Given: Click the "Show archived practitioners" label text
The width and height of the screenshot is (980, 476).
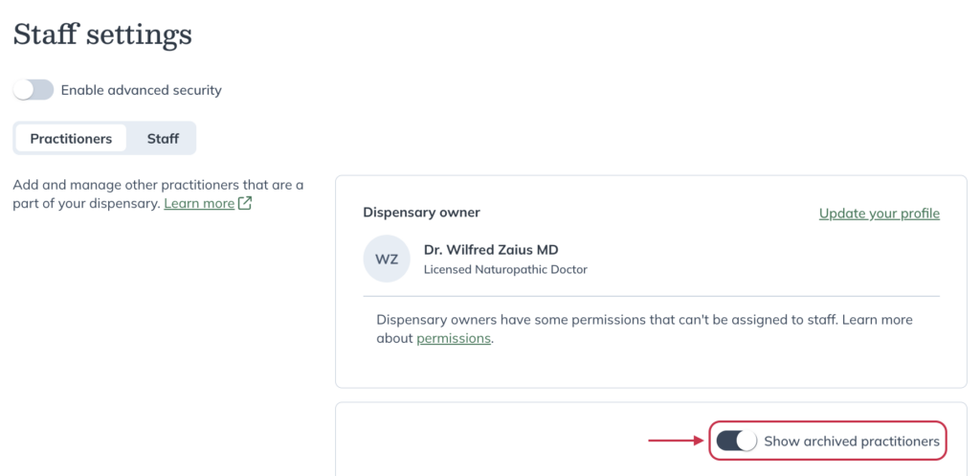Looking at the screenshot, I should 852,441.
